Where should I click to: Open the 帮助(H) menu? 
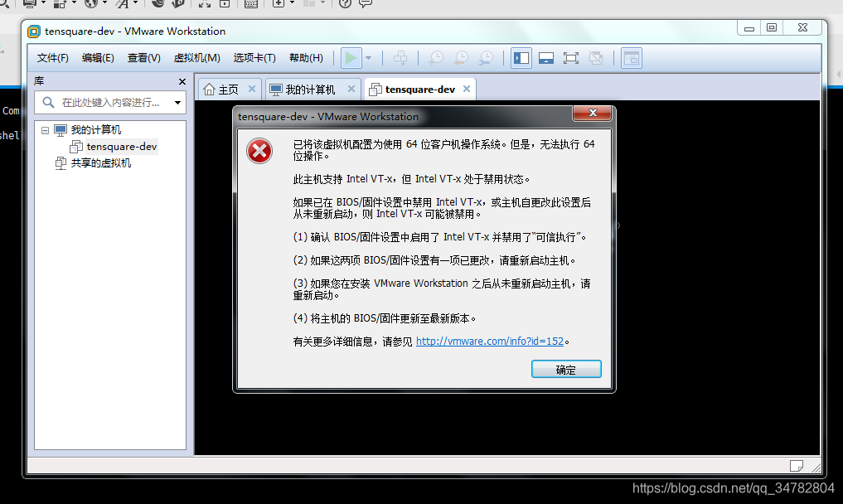[x=306, y=57]
